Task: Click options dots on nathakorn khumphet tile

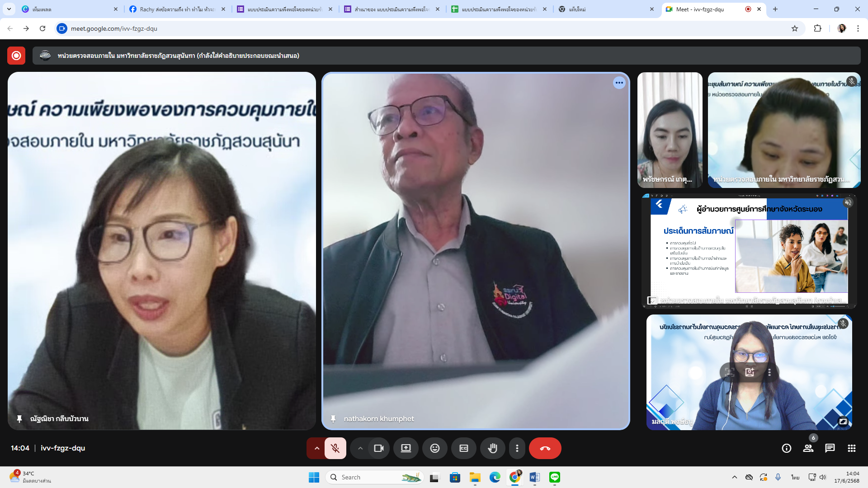Action: [x=619, y=83]
